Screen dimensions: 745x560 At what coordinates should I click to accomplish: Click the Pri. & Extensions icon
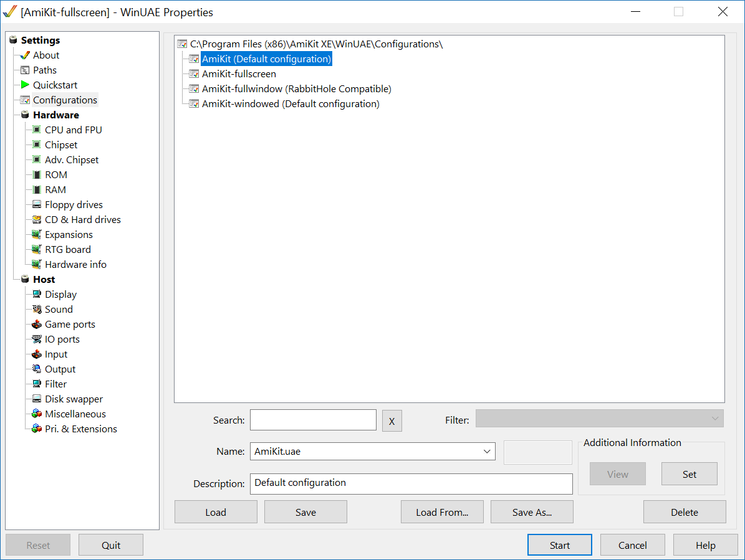[37, 429]
